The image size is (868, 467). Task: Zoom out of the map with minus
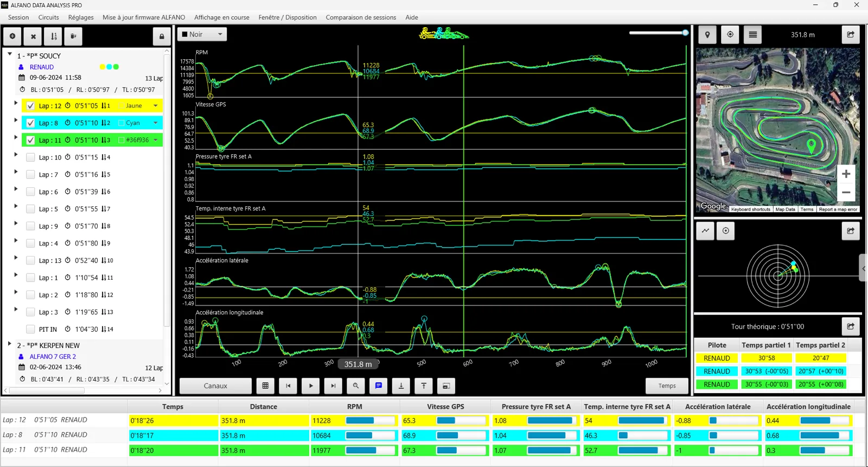(x=846, y=192)
